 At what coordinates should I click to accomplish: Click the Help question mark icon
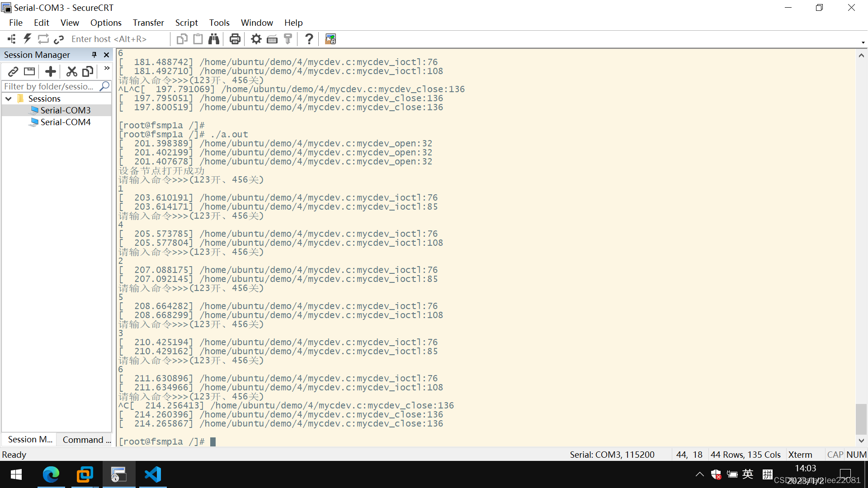point(309,39)
